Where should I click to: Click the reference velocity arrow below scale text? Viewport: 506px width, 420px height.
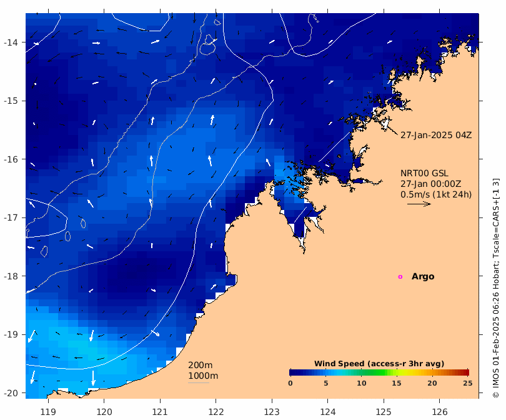(x=419, y=204)
